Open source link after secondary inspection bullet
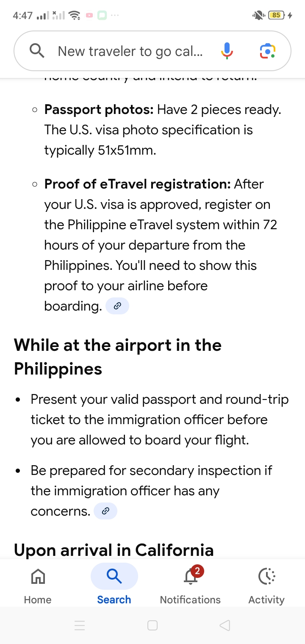 point(105,511)
